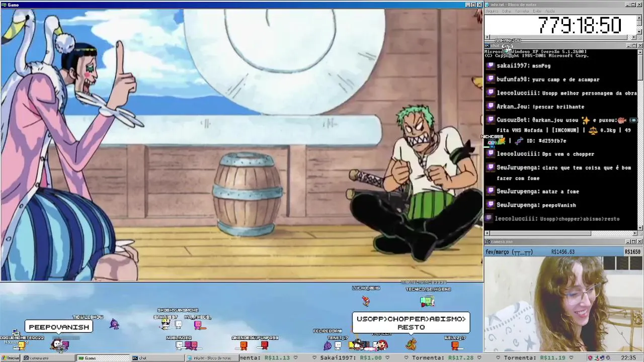Open Editar menu in Notepad window
This screenshot has width=644, height=362.
pyautogui.click(x=507, y=11)
